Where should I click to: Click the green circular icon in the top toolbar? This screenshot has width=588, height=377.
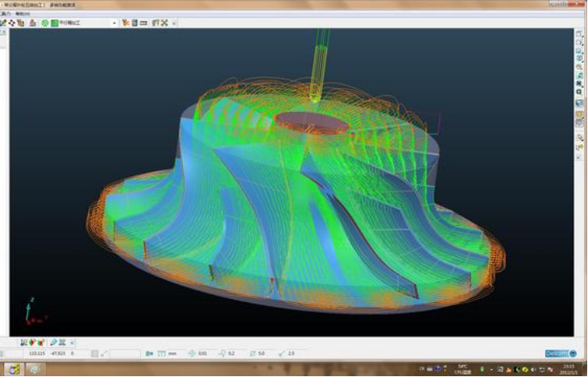44,23
